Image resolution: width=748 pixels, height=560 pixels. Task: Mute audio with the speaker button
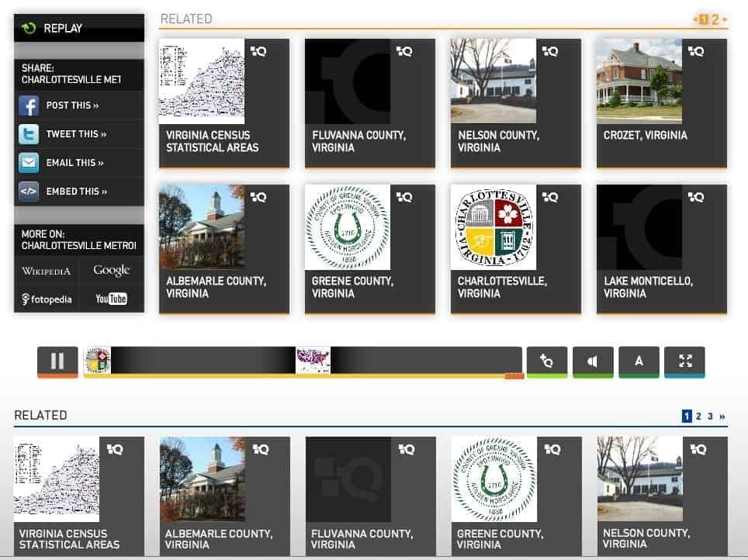(593, 361)
